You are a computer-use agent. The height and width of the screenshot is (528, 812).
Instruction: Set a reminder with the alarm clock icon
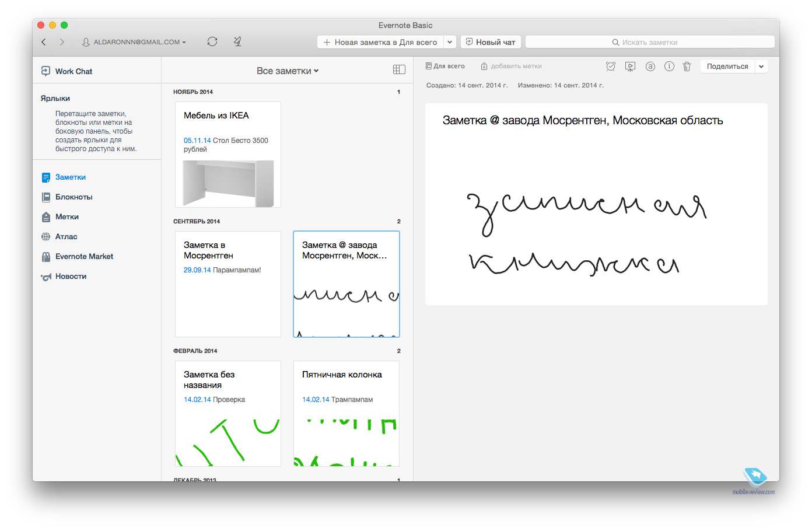pyautogui.click(x=611, y=67)
